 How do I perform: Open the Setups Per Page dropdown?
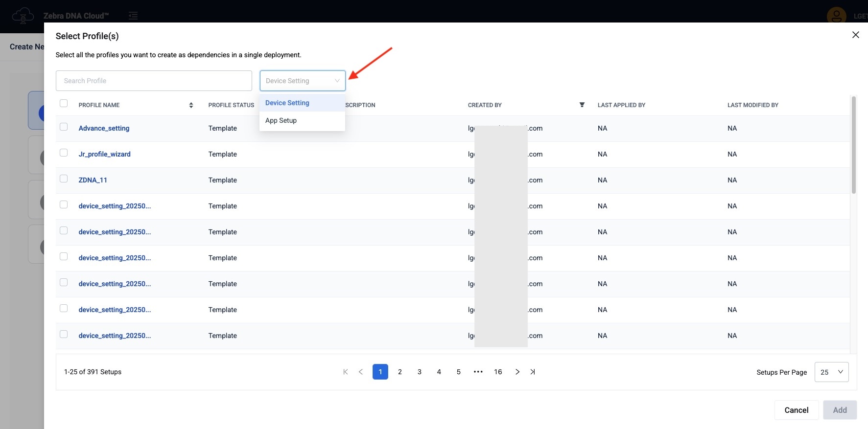pos(831,372)
